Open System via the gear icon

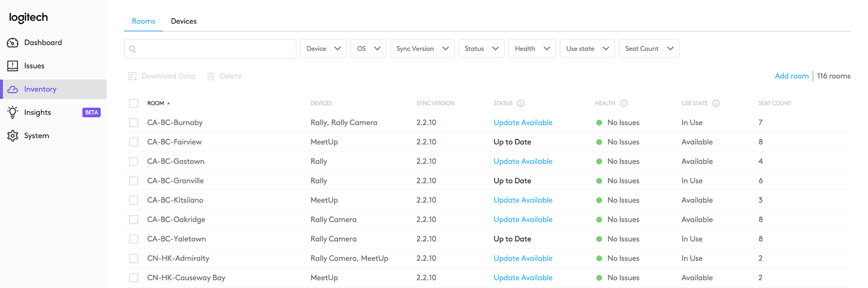pyautogui.click(x=12, y=135)
